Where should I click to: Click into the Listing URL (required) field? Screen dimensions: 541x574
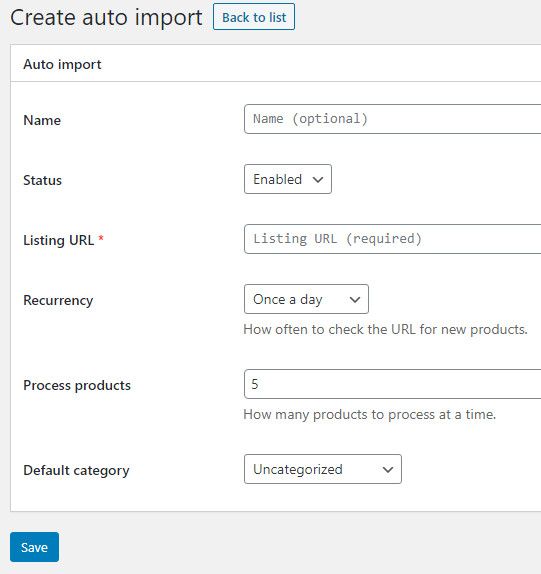point(392,239)
